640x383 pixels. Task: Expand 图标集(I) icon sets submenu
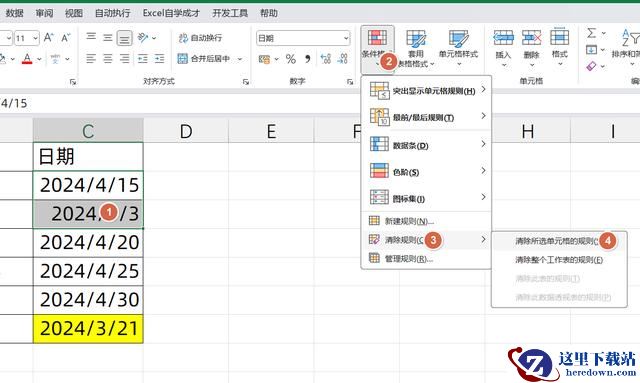coord(426,198)
